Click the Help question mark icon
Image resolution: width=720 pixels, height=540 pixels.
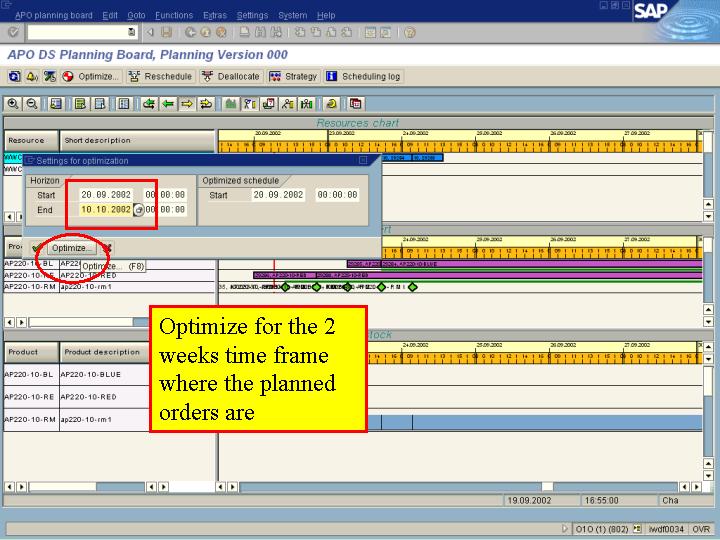[x=410, y=32]
